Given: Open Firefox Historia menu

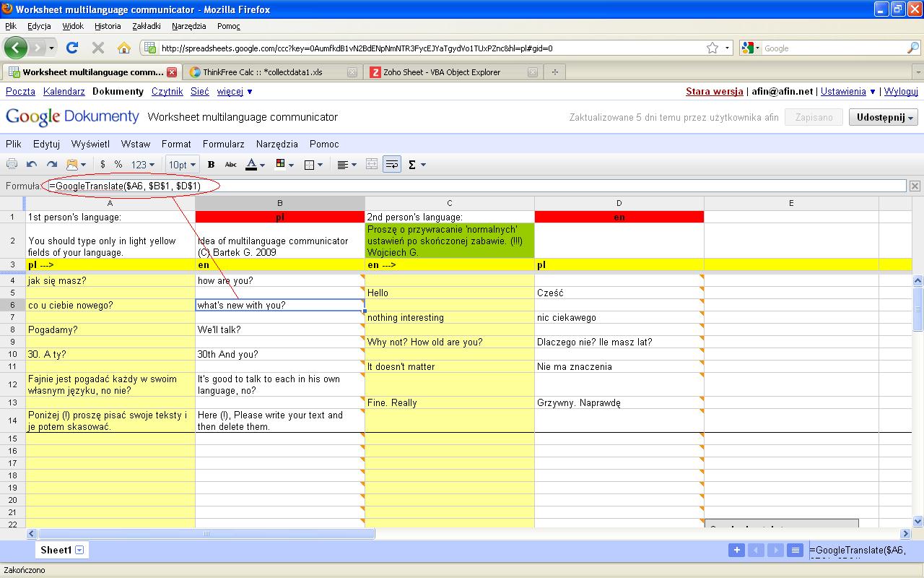Looking at the screenshot, I should pos(108,26).
